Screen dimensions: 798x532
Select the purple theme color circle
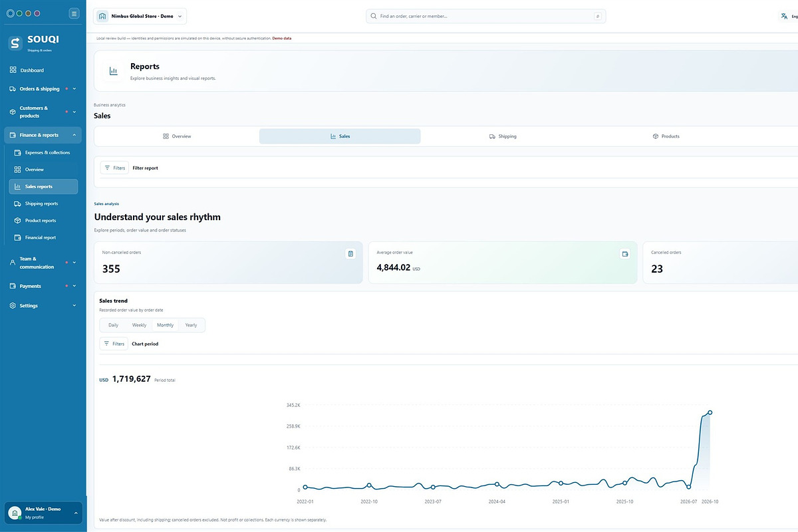click(37, 13)
